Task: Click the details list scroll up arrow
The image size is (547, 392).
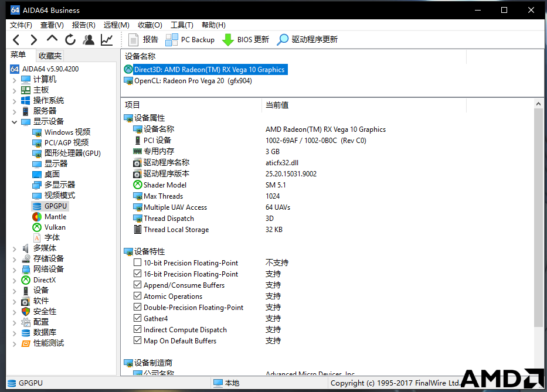Action: point(538,104)
